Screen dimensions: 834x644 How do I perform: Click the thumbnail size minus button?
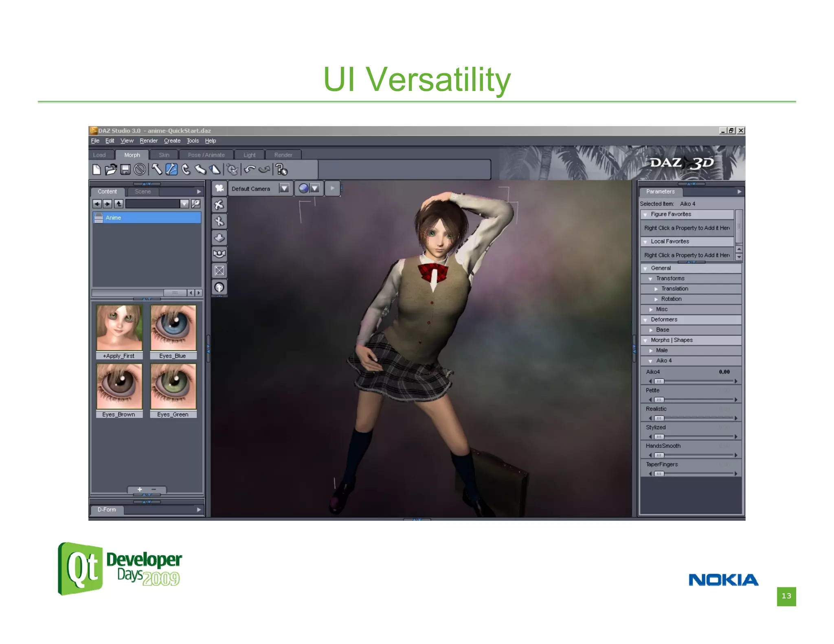tap(154, 490)
